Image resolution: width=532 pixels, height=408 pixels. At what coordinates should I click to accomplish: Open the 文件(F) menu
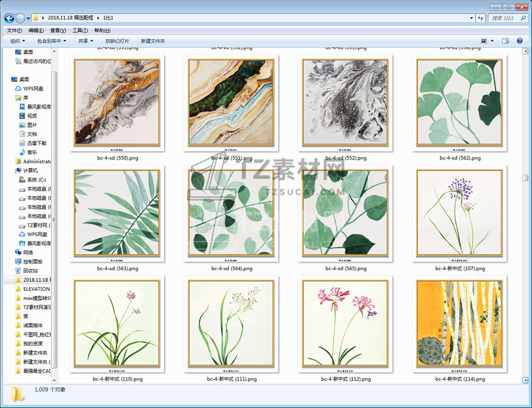tap(14, 30)
